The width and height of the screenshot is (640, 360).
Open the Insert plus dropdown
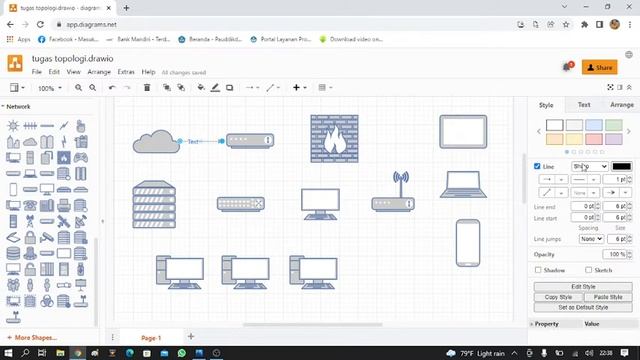[x=299, y=88]
